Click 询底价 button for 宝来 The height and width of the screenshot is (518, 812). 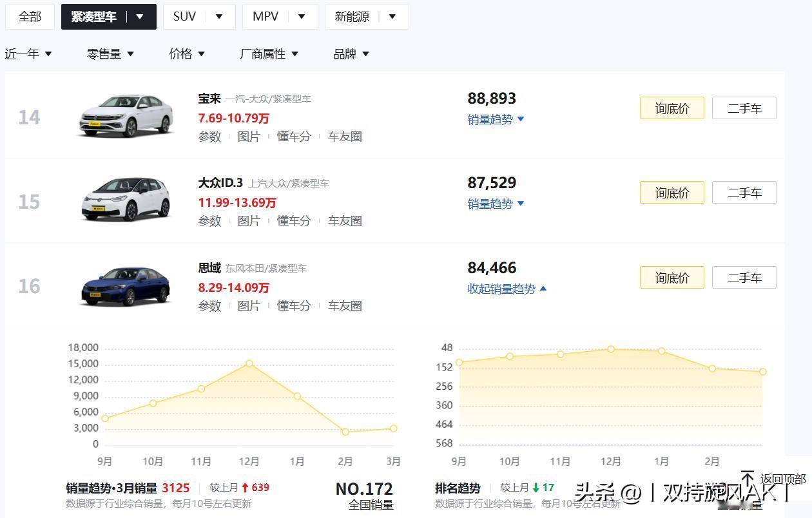point(672,108)
